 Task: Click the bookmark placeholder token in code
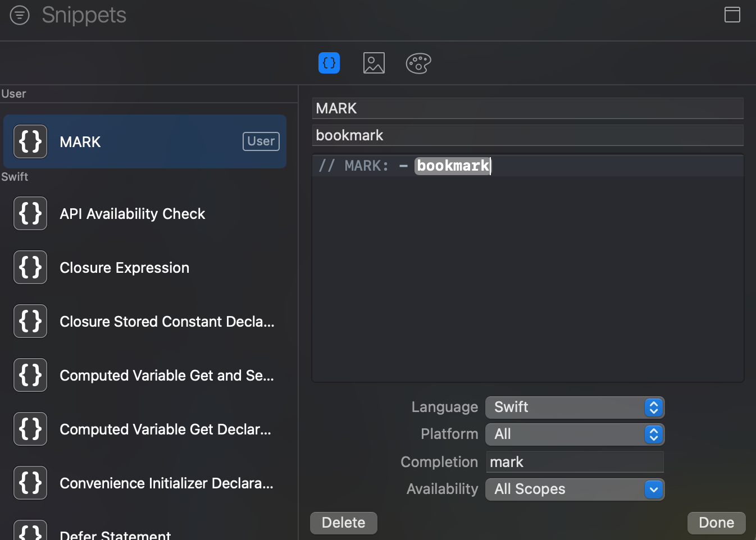[453, 166]
